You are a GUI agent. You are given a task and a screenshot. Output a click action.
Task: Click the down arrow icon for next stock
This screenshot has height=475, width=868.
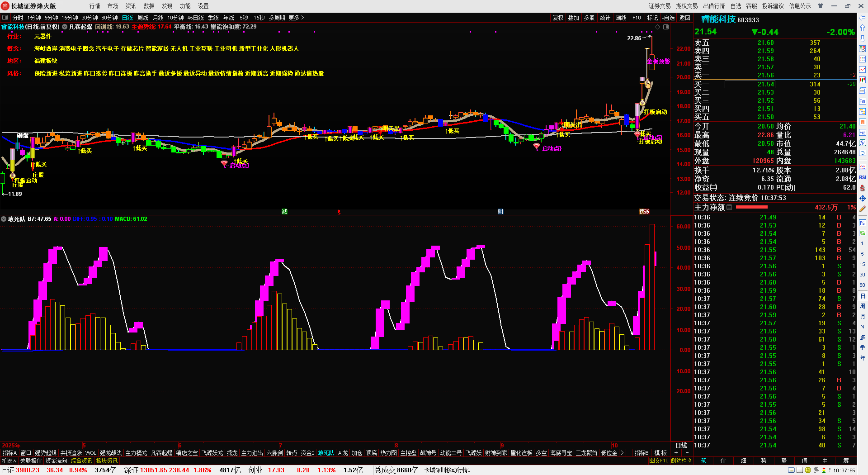863,38
